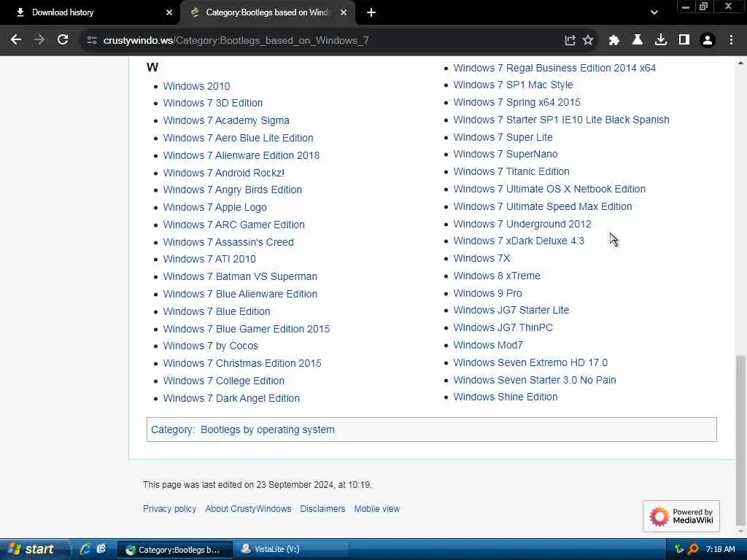Switch to Mobile view

point(377,509)
